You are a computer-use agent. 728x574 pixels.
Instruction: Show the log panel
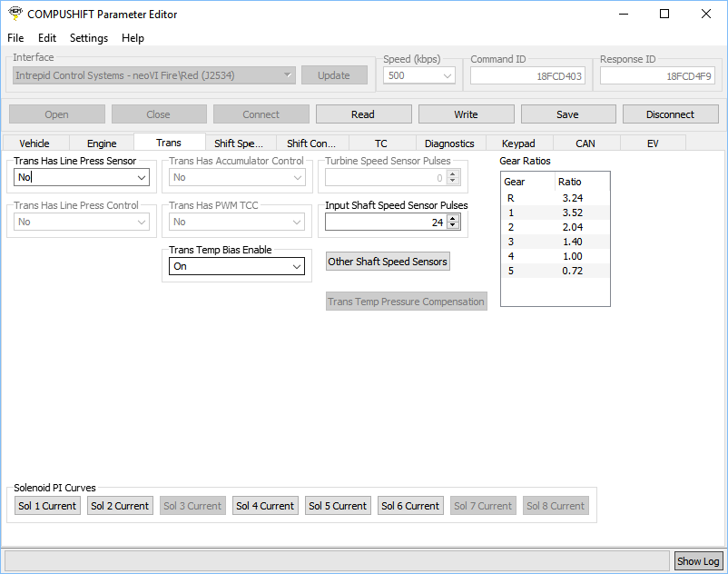point(698,561)
